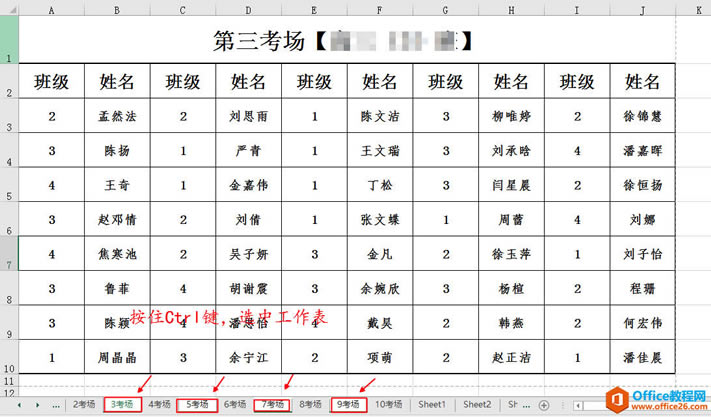Click the ellipsis after the Sh tab
Viewport: 711px width, 417px height.
526,405
